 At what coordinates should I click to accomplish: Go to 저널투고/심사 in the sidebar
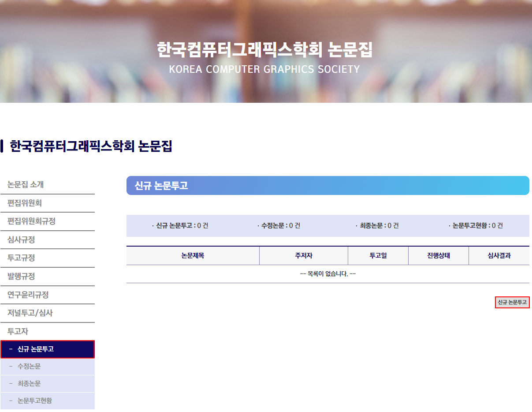coord(47,313)
